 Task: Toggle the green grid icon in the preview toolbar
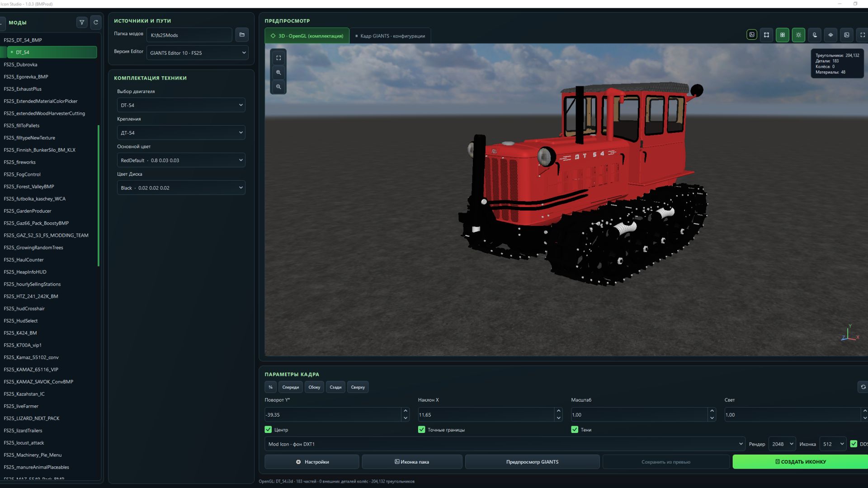coord(783,35)
